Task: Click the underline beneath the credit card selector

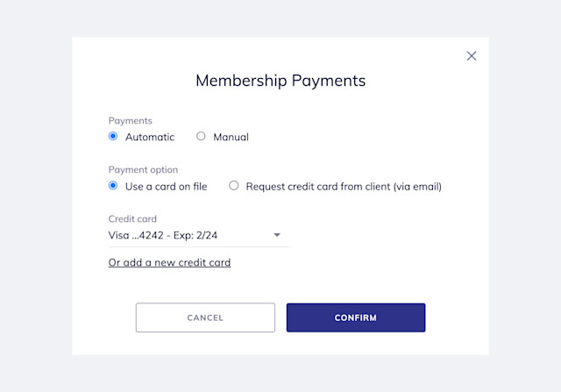Action: click(x=199, y=247)
